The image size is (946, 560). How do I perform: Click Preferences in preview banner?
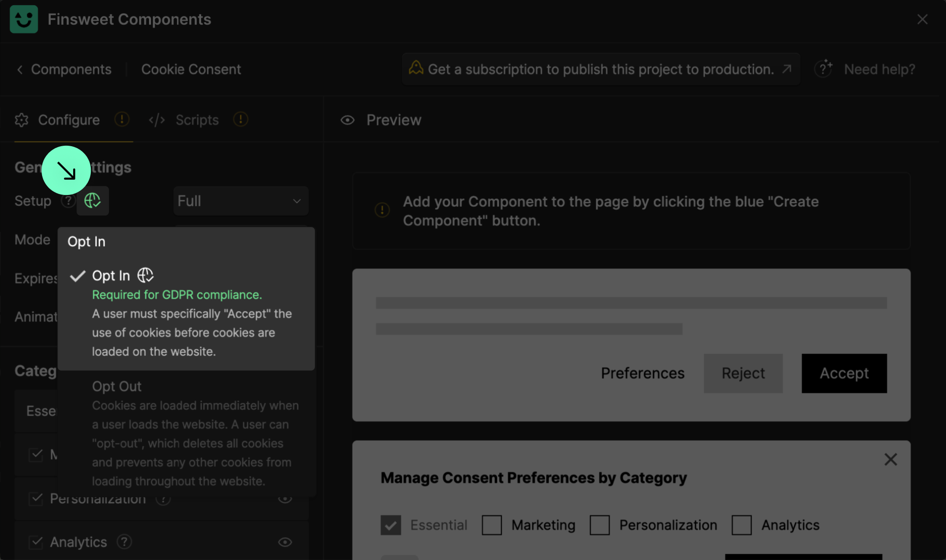643,373
